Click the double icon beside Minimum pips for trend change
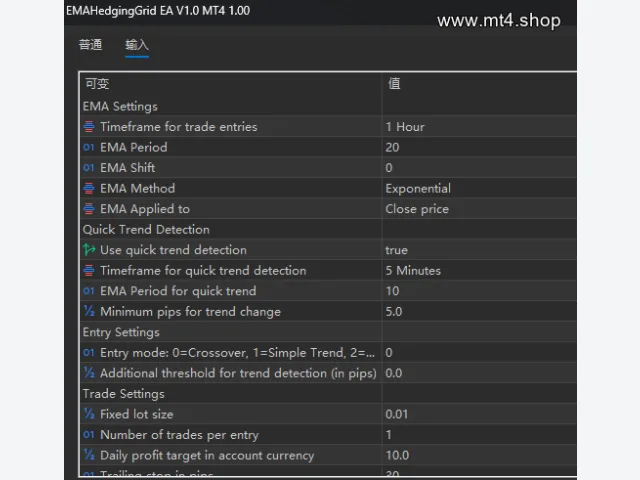Screen dimensions: 640x480 tap(89, 311)
